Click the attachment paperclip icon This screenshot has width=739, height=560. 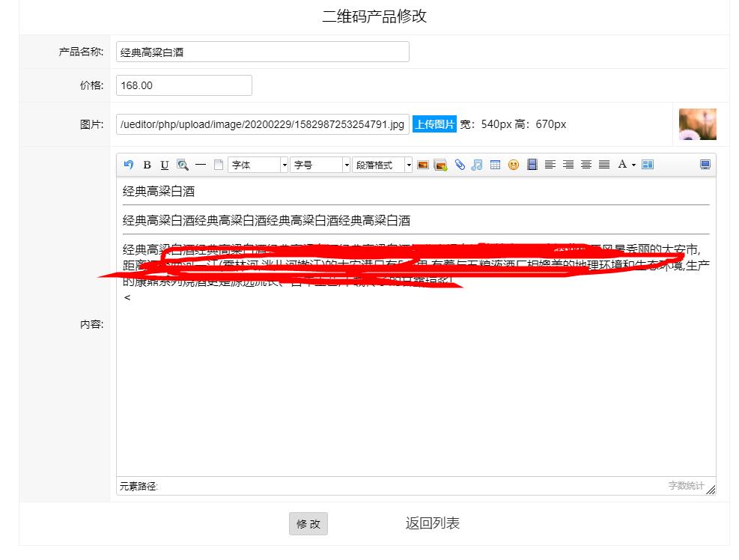click(460, 165)
